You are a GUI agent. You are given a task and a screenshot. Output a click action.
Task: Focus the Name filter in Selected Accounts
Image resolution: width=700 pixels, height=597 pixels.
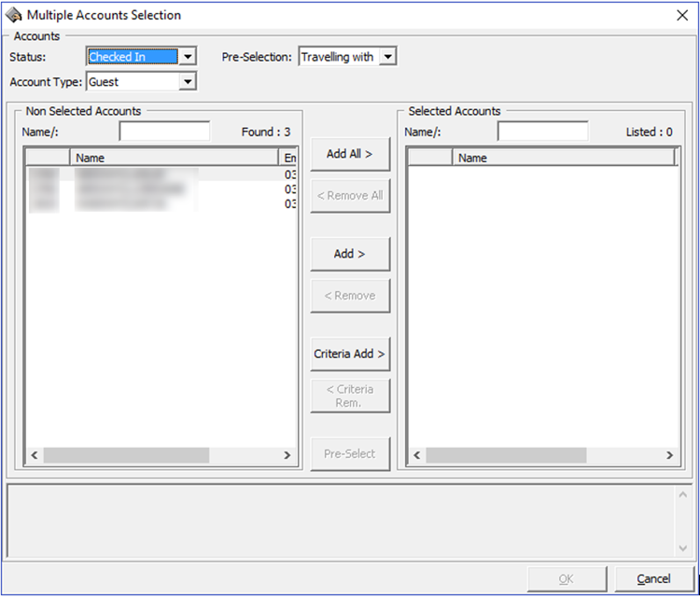coord(542,132)
